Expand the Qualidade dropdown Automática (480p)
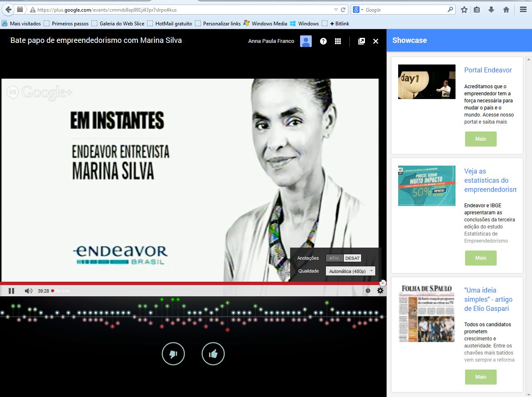 pos(350,271)
